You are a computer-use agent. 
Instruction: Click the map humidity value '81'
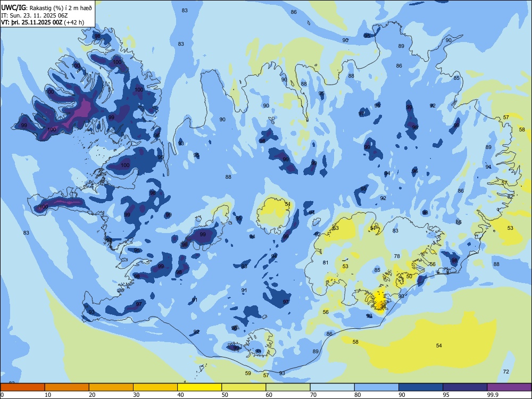point(326,262)
